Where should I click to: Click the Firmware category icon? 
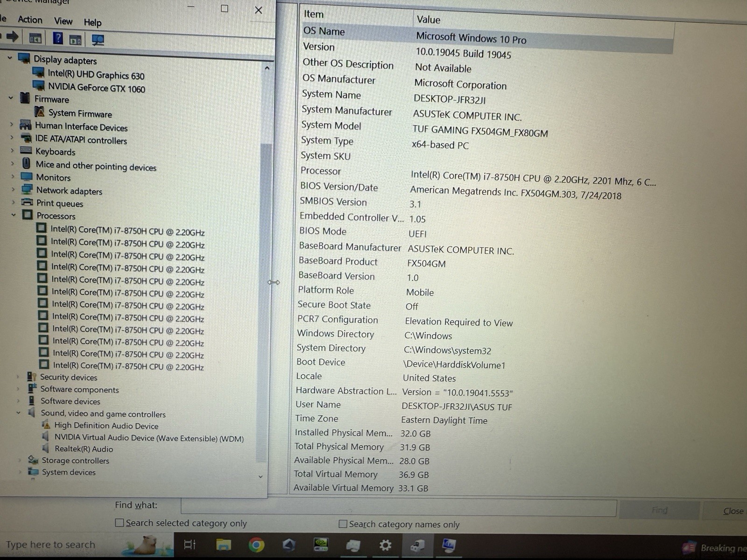tap(25, 98)
